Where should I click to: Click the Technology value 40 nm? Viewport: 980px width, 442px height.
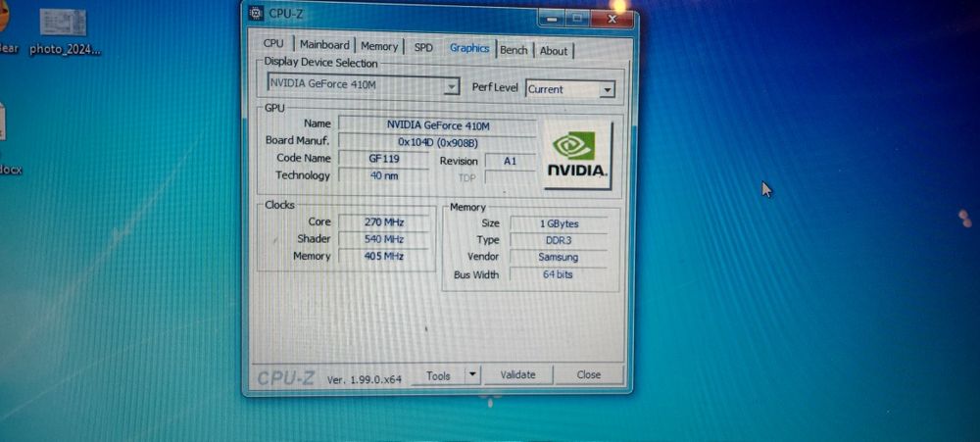384,175
